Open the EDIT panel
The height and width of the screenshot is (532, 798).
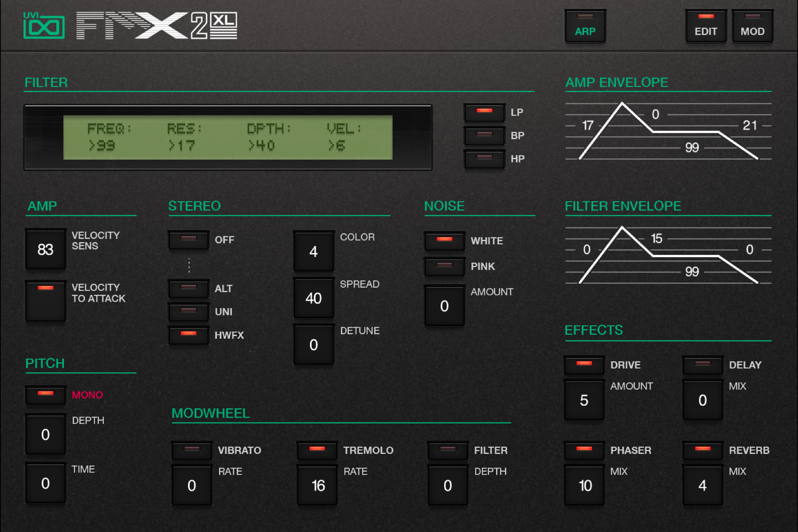coord(706,26)
